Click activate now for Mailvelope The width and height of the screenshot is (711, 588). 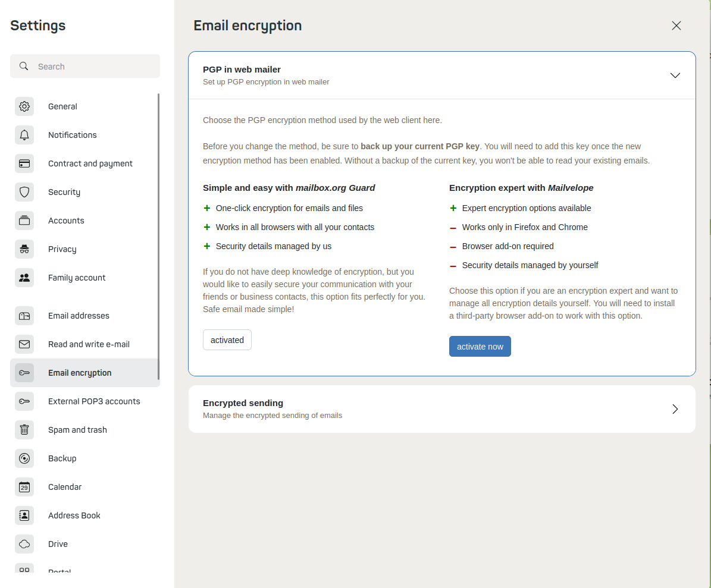[480, 346]
